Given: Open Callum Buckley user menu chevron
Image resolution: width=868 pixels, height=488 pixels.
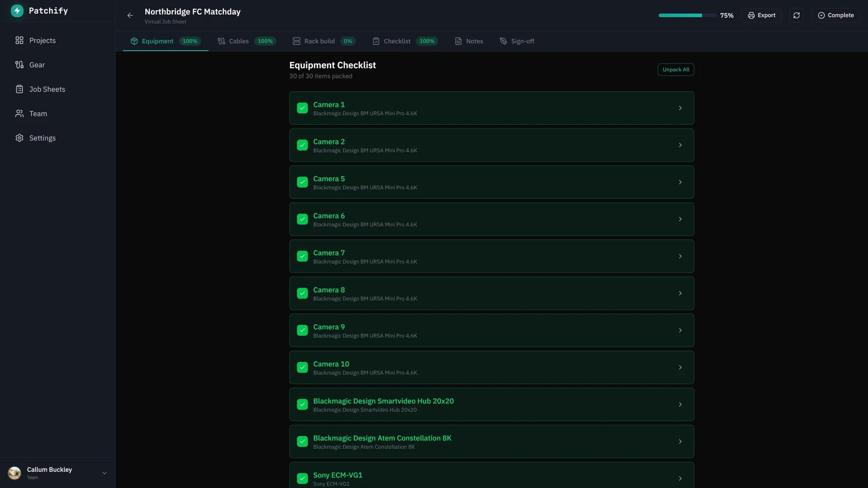Looking at the screenshot, I should 104,473.
